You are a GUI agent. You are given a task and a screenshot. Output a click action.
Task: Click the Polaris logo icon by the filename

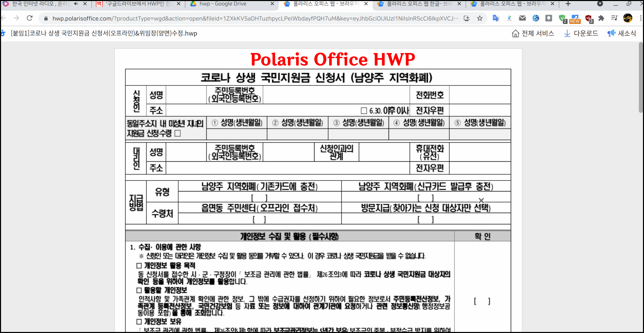click(x=3, y=33)
